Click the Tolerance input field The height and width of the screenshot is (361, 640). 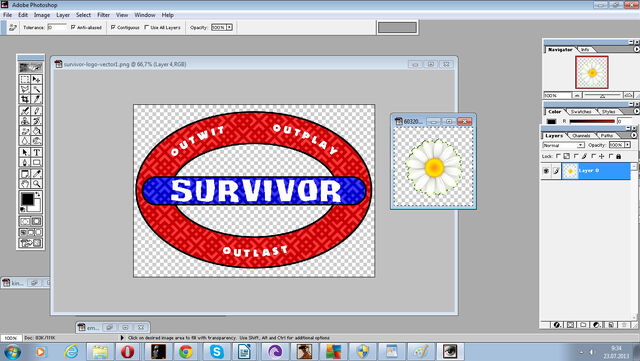click(x=57, y=27)
